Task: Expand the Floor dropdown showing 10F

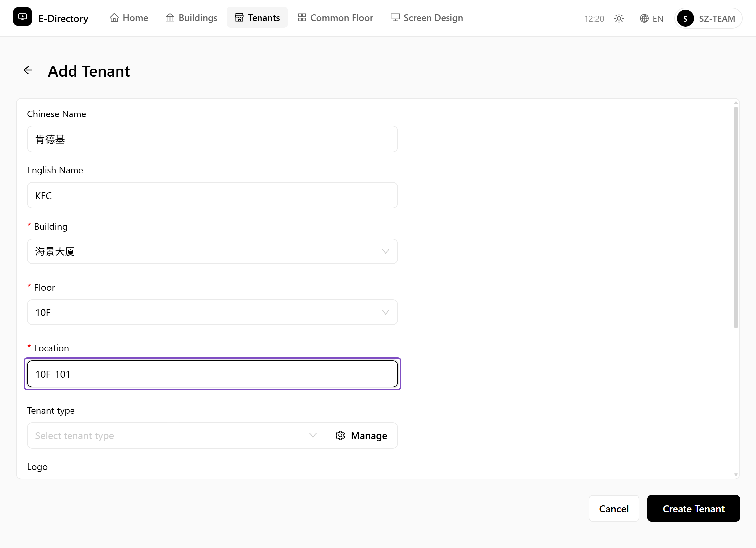Action: [x=212, y=312]
